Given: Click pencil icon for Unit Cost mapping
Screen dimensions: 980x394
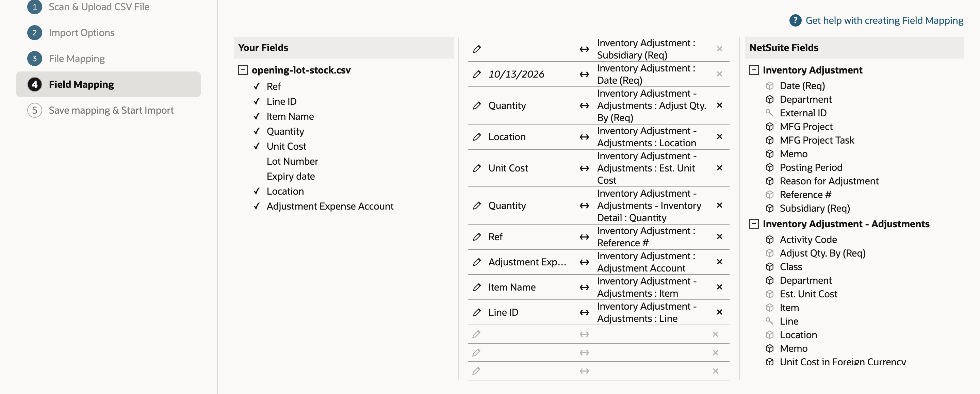Looking at the screenshot, I should coord(477,168).
